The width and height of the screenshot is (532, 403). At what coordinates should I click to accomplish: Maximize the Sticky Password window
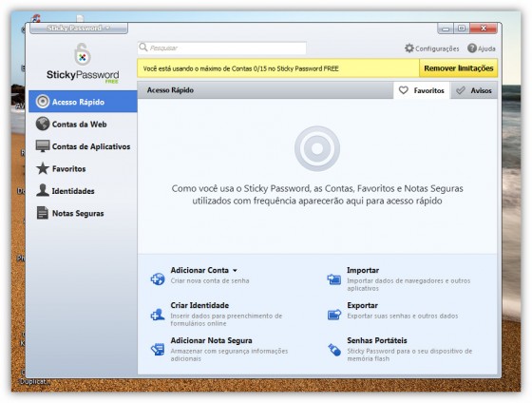(462, 29)
